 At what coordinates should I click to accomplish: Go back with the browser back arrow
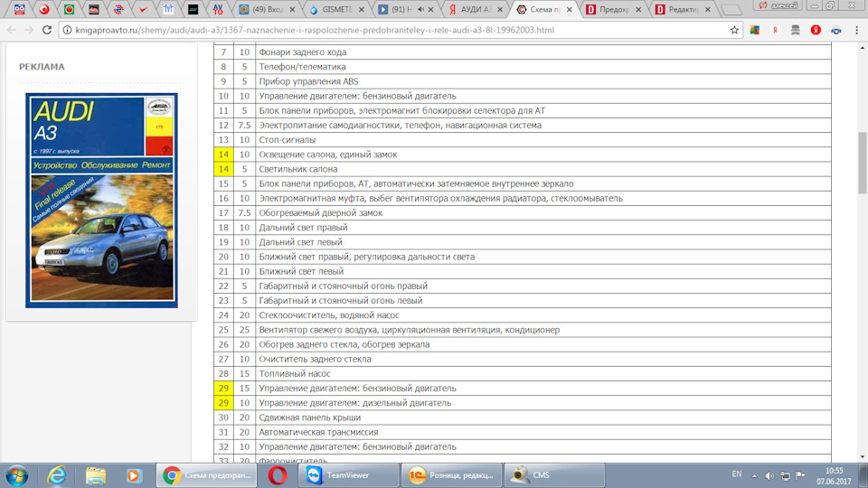(x=12, y=30)
